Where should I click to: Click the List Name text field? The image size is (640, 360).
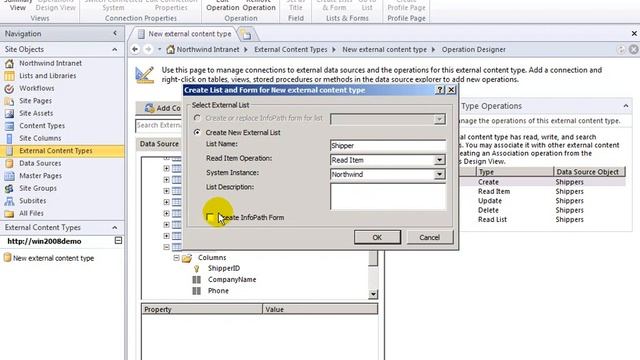(388, 146)
